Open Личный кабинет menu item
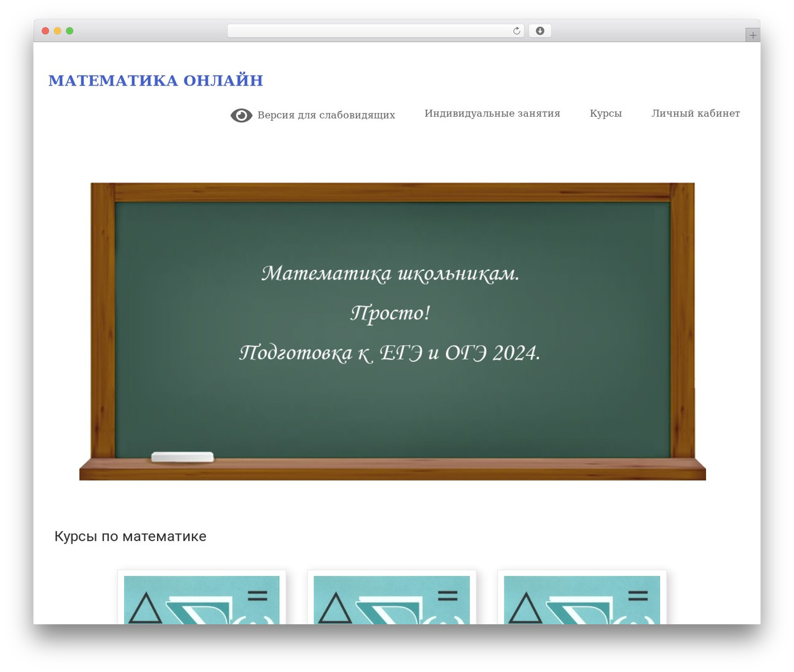Viewport: 794px width, 672px height. (x=695, y=113)
